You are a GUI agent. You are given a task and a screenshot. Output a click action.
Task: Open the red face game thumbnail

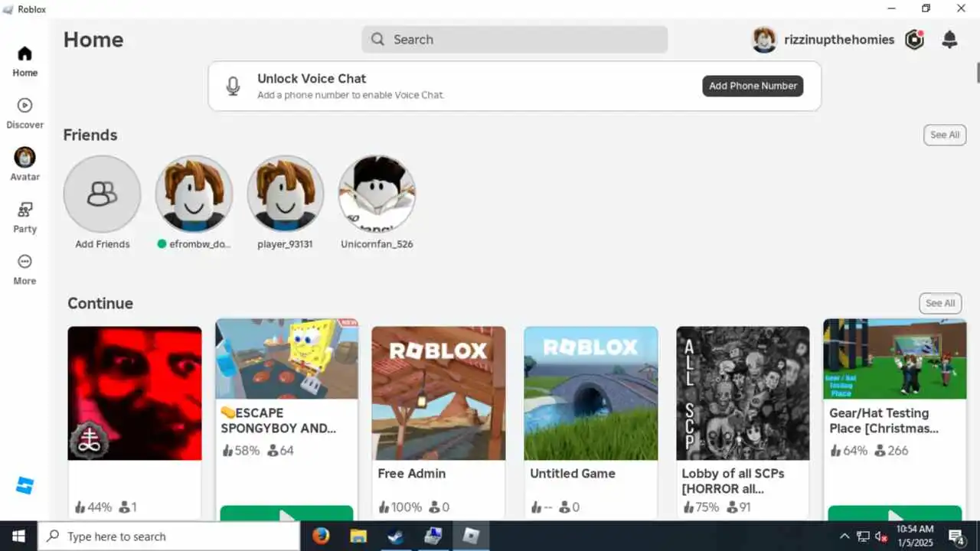tap(135, 393)
